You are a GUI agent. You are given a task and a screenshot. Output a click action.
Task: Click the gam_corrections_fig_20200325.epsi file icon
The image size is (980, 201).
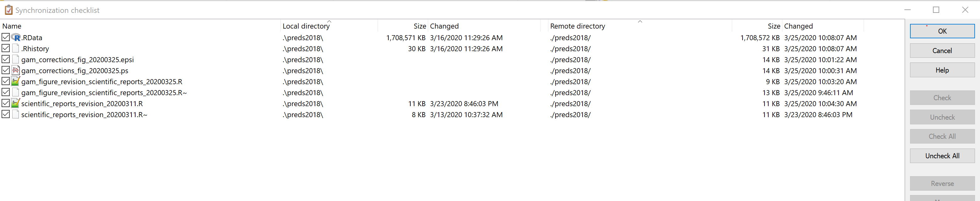tap(16, 59)
